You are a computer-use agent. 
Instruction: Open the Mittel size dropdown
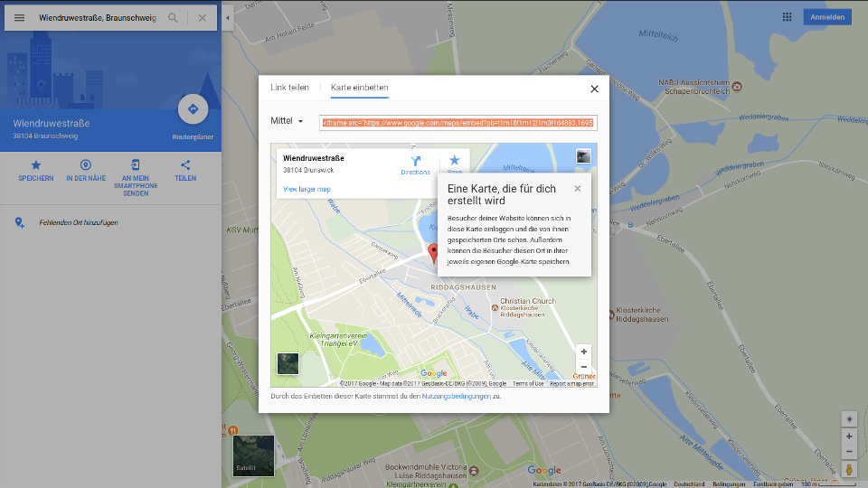pos(287,120)
